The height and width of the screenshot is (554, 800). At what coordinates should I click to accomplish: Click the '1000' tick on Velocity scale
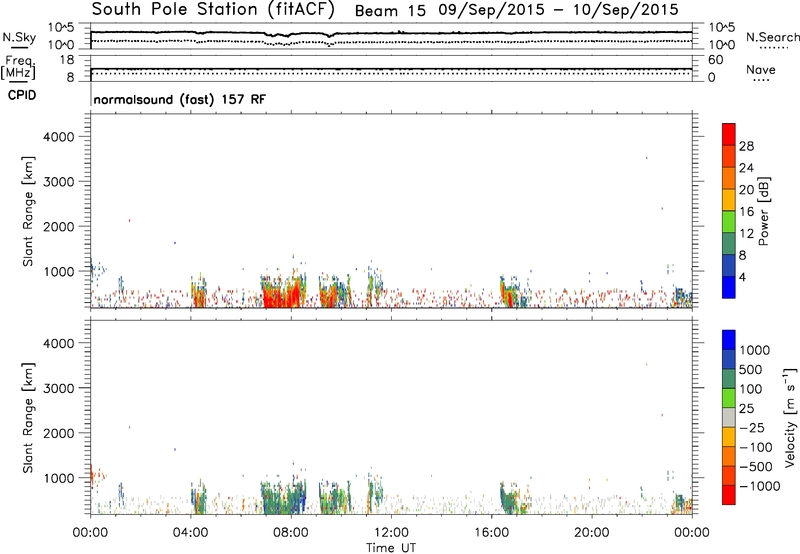[755, 350]
